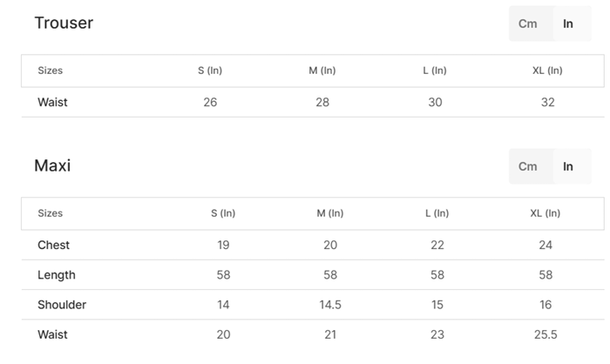Image resolution: width=610 pixels, height=364 pixels.
Task: Select the Waist row label in the Maxi table
Action: 52,334
